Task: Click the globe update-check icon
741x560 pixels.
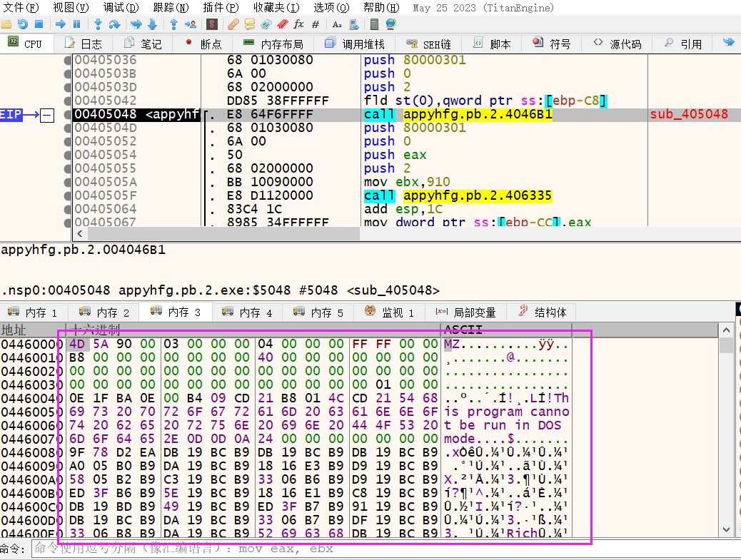Action: [390, 24]
